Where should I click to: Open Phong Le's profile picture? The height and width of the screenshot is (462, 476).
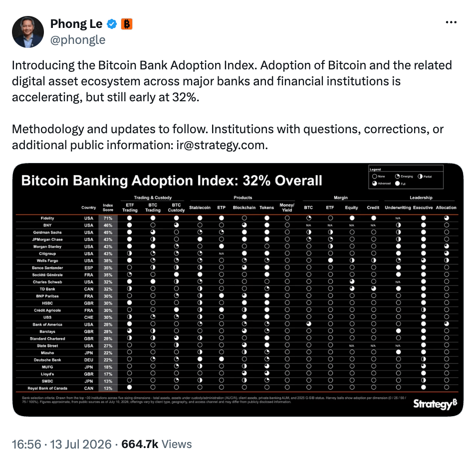pos(28,32)
